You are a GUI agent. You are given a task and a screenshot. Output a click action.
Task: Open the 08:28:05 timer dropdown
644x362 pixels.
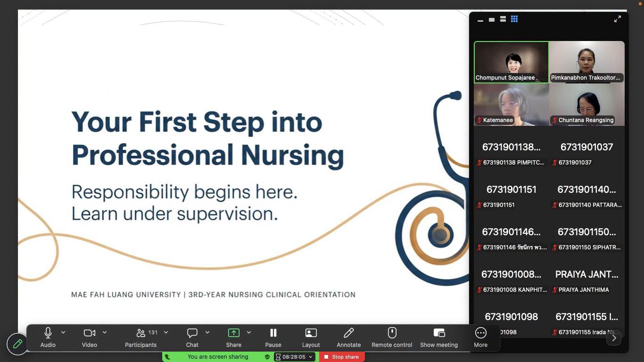(x=295, y=357)
